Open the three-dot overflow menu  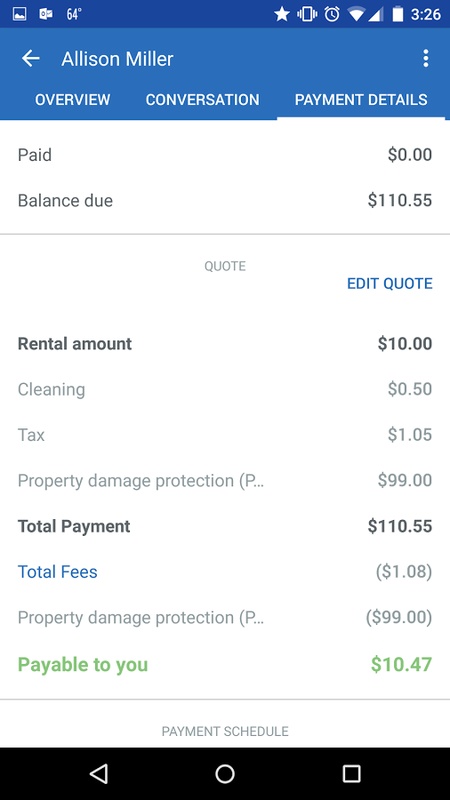point(426,59)
